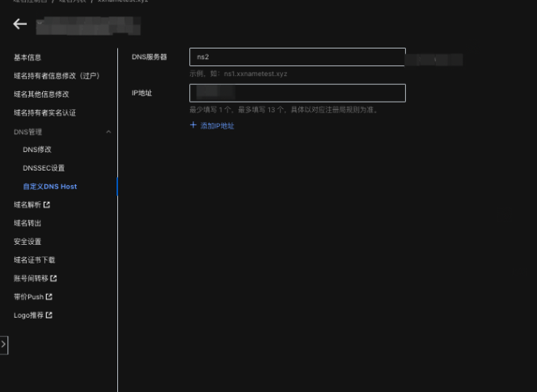Open 基本信息 in the sidebar
537x392 pixels.
[27, 57]
